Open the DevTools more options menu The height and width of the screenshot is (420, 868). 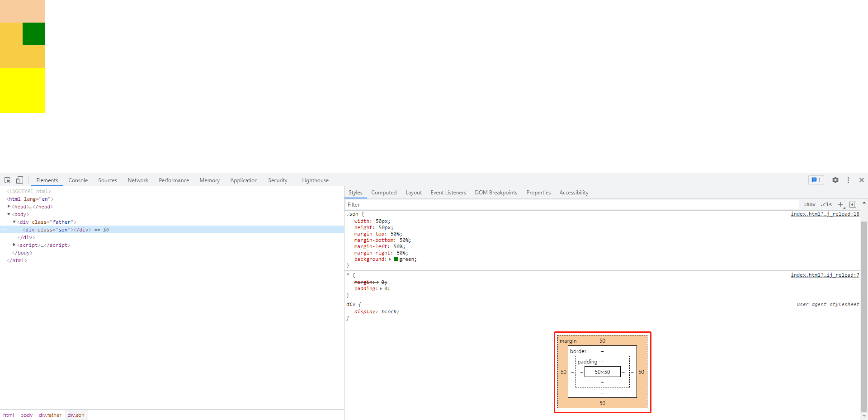(848, 180)
